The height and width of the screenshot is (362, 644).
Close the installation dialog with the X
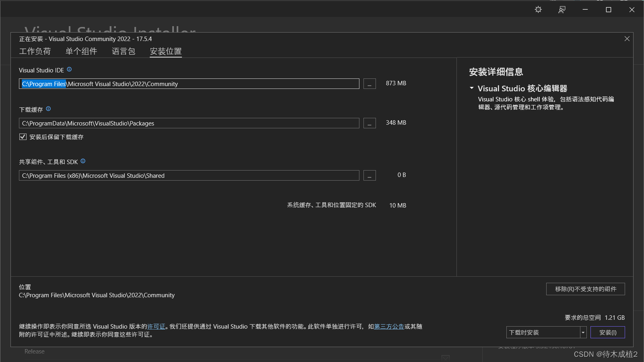click(627, 39)
